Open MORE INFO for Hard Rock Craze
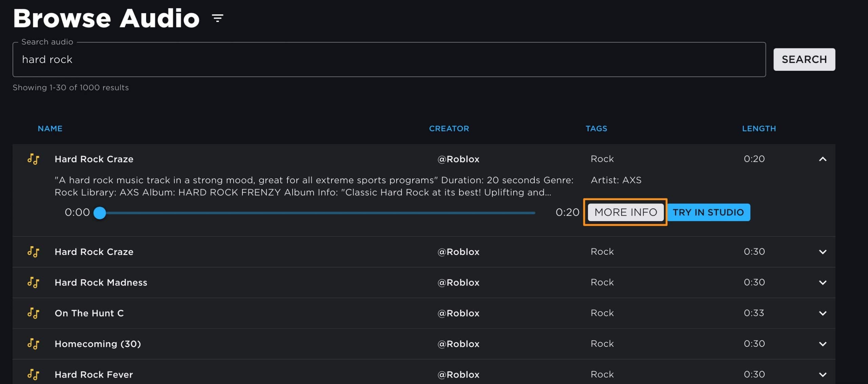Image resolution: width=868 pixels, height=384 pixels. click(x=626, y=212)
